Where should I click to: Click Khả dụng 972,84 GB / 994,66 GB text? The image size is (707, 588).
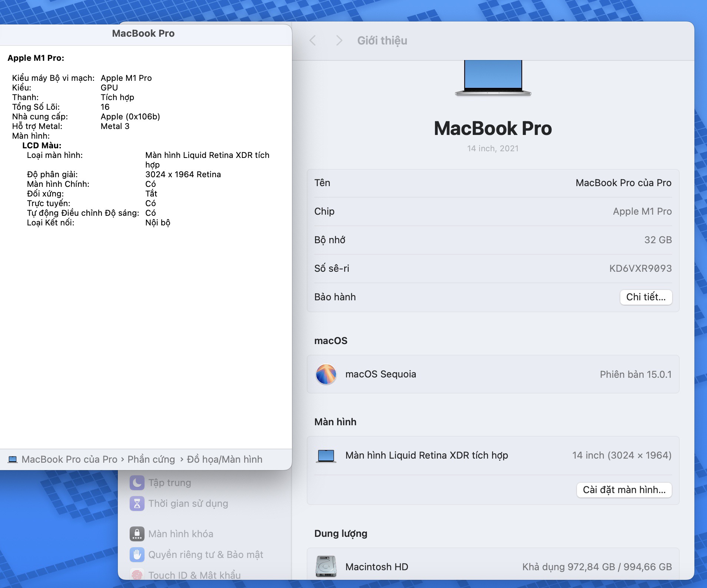tap(597, 567)
